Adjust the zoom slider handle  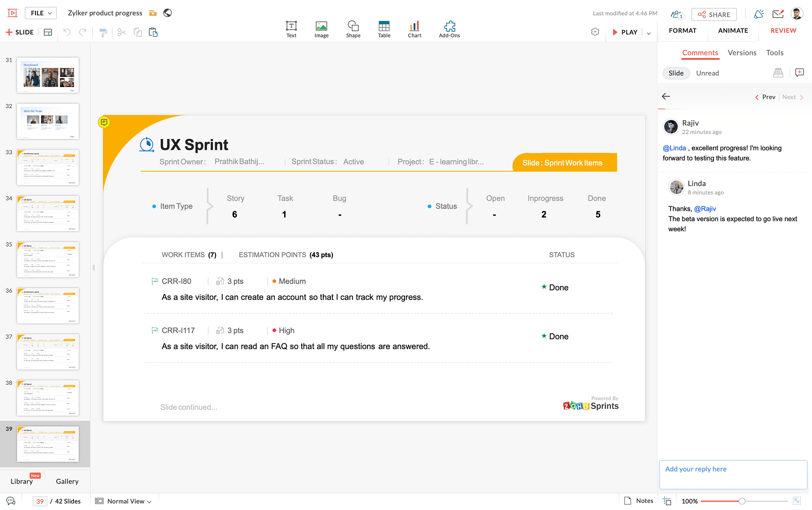coord(742,501)
